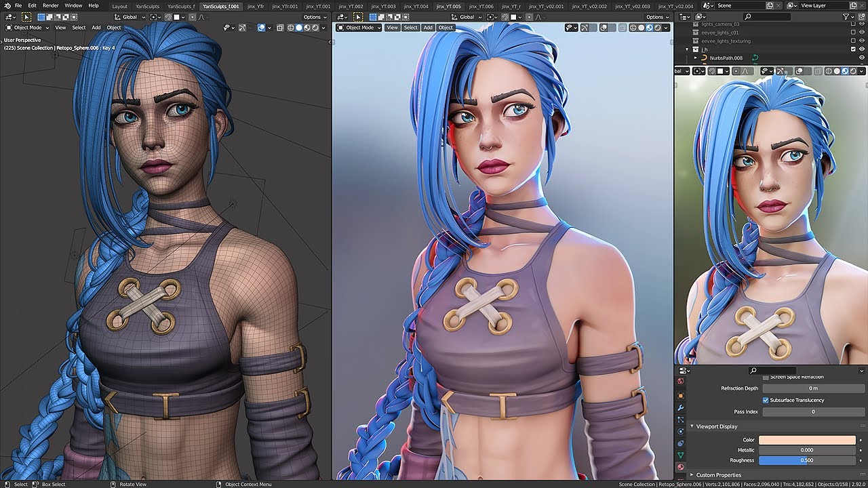Collapse j_h collection in outliner

click(687, 49)
